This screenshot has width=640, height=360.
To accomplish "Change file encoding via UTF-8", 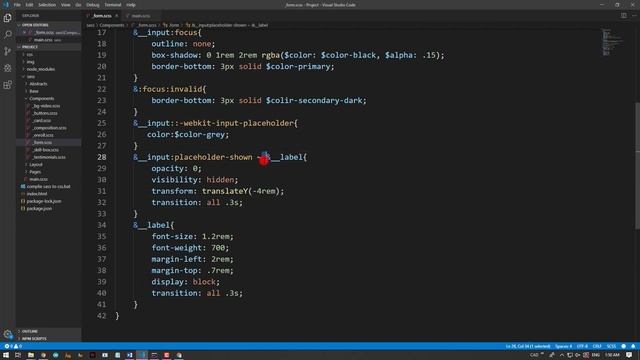I will pos(582,346).
